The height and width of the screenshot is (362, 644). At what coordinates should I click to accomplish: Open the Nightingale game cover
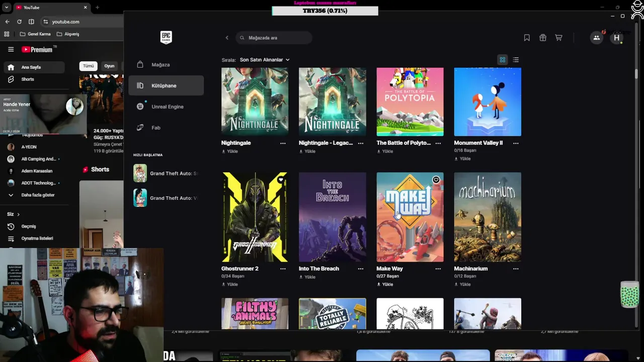[255, 102]
